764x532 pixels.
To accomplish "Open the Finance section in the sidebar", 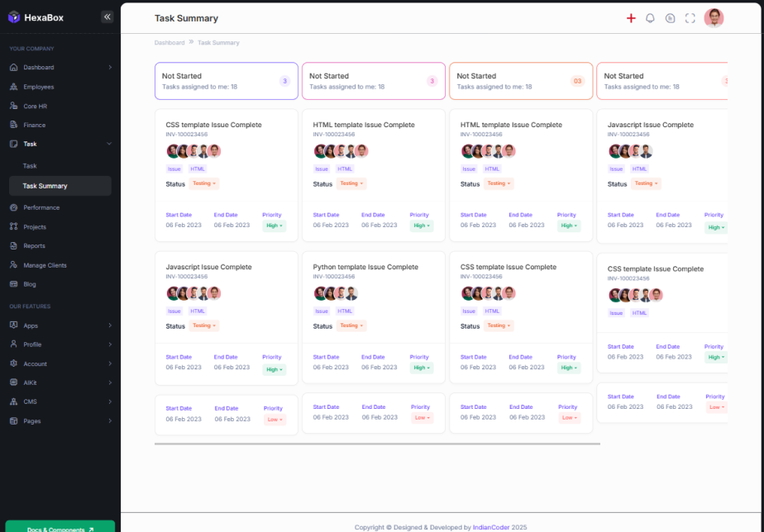I will coord(34,125).
